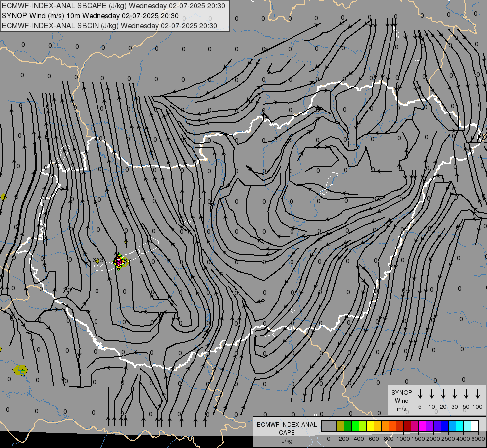The height and width of the screenshot is (448, 487).
Task: Select the bright magenta CAPE legend swatch
Action: [422, 426]
